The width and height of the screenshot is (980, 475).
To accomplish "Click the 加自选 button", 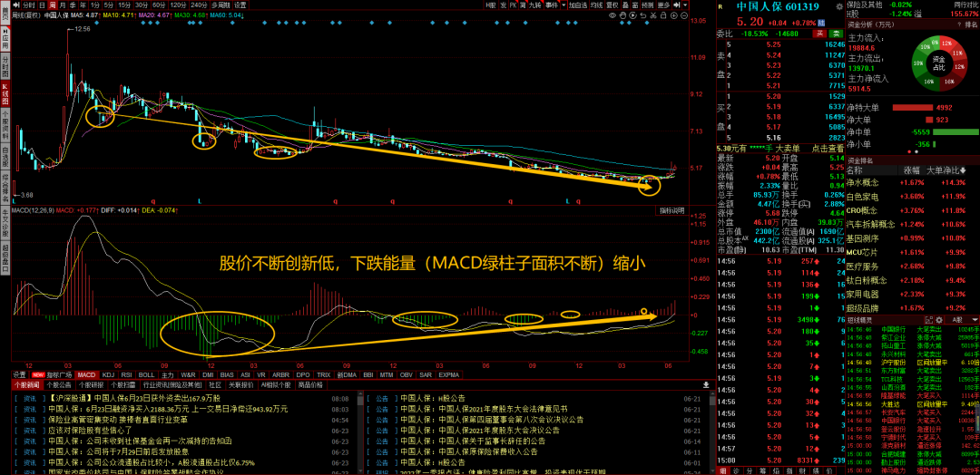I will coord(578,5).
